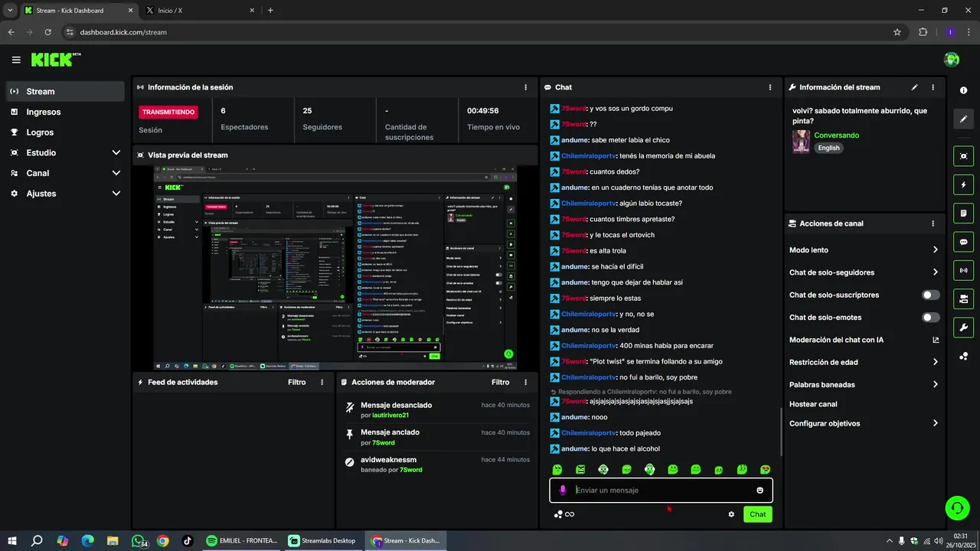Click the screen capture icon in right sidebar
The image size is (980, 551).
pyautogui.click(x=963, y=156)
